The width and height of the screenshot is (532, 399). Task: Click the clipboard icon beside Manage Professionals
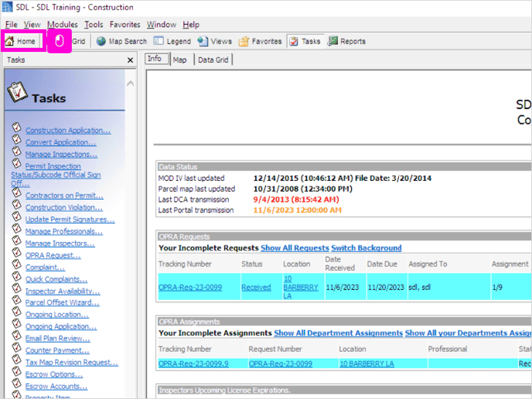(17, 228)
